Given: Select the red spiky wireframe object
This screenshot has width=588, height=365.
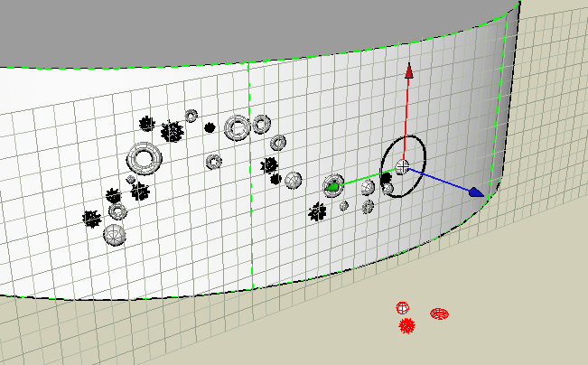Looking at the screenshot, I should pos(406,325).
